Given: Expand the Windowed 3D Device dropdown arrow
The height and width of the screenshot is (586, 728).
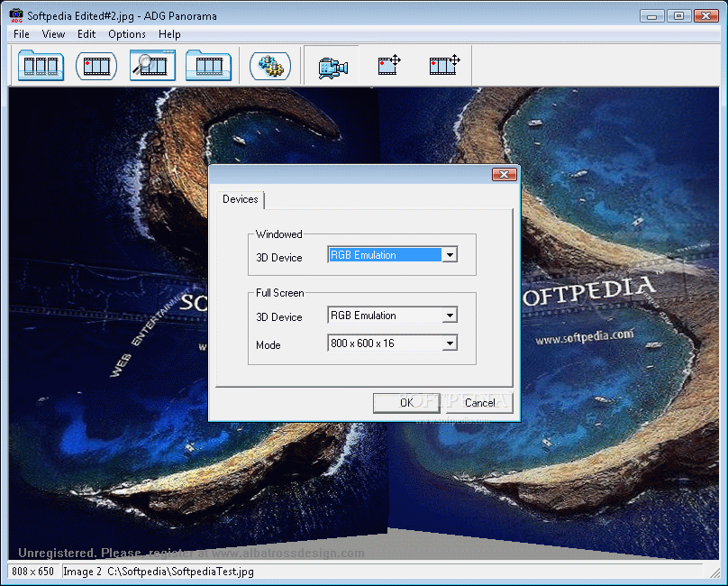Looking at the screenshot, I should 450,254.
